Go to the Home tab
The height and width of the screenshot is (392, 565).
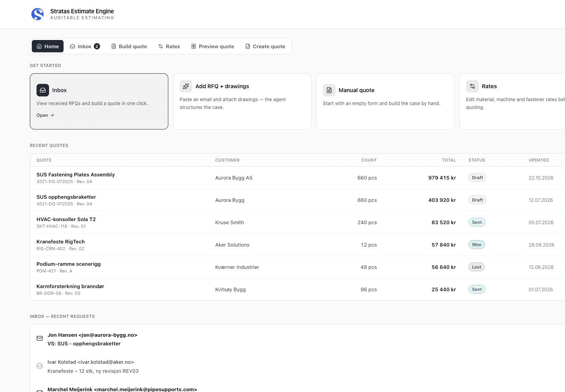pyautogui.click(x=47, y=46)
